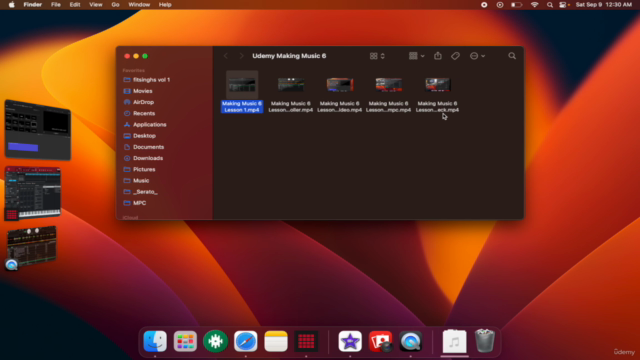
Task: Open the Apple menu
Action: [x=11, y=5]
